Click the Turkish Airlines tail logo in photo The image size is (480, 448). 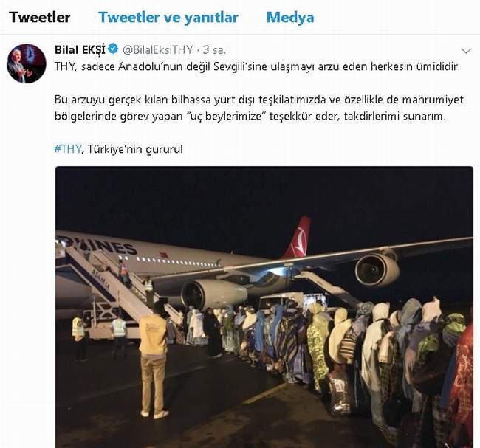pyautogui.click(x=298, y=239)
